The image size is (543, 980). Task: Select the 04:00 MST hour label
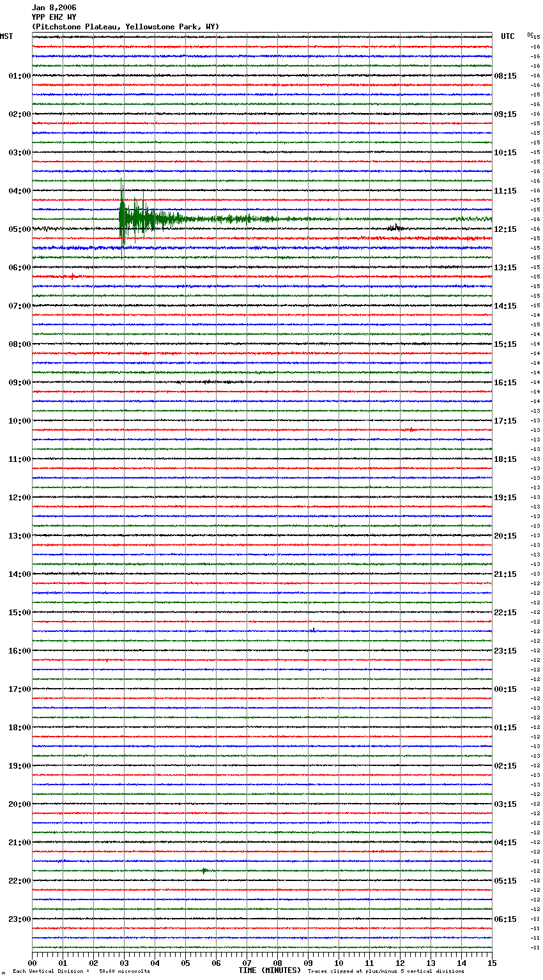pos(20,191)
